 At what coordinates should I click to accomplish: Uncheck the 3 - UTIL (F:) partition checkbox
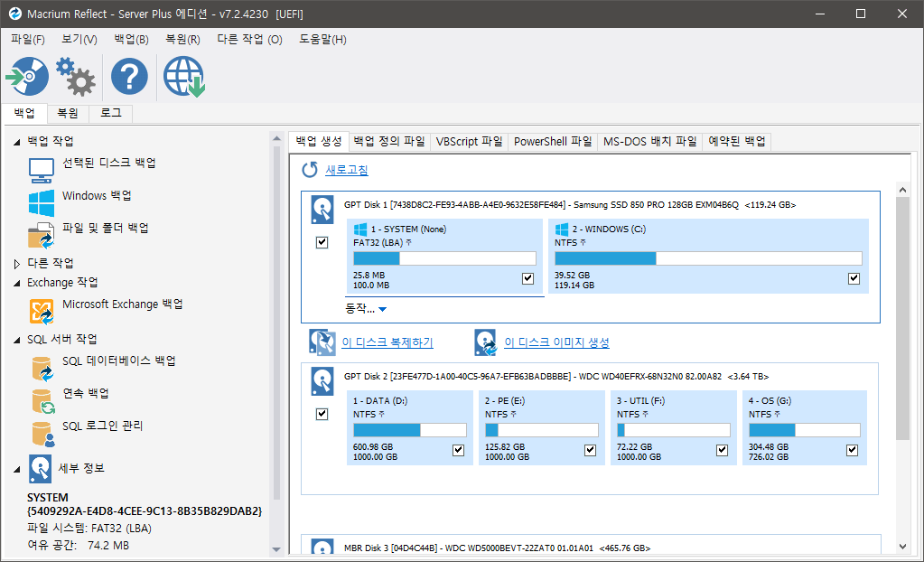(x=722, y=450)
